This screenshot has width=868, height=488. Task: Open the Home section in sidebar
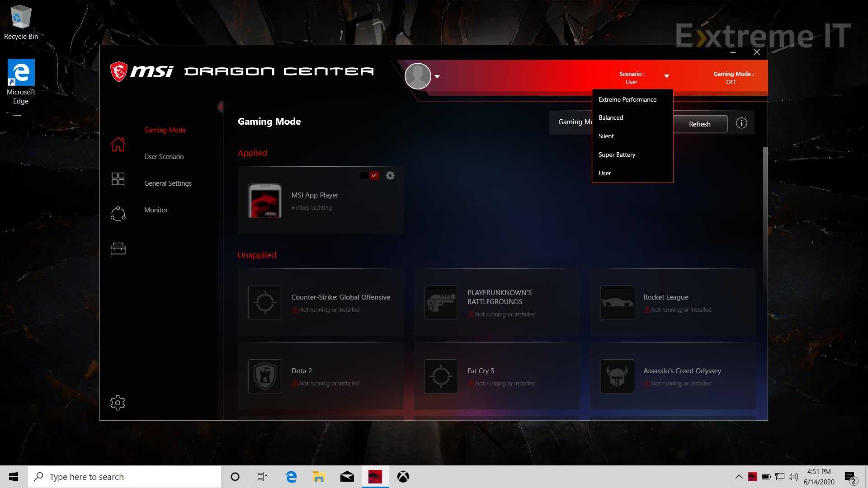[x=118, y=145]
